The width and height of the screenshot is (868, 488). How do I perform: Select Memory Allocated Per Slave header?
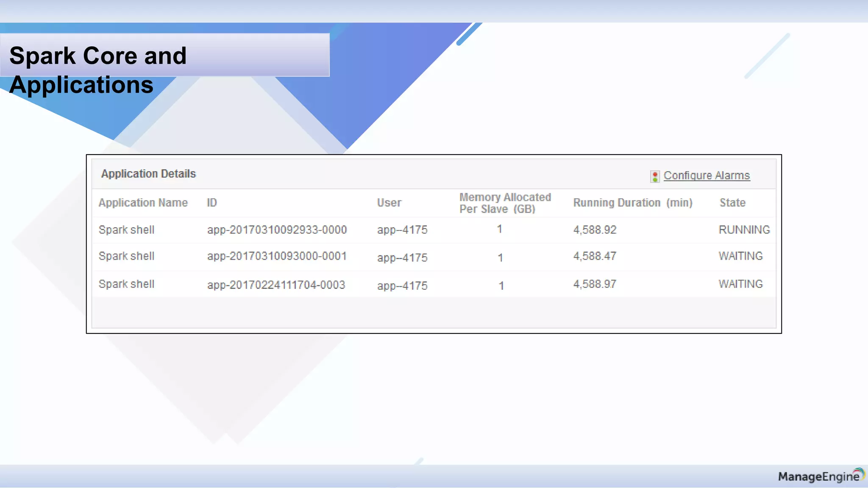pos(505,203)
